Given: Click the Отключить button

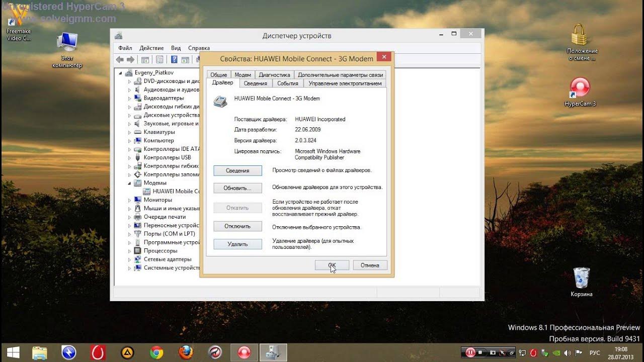Looking at the screenshot, I should pyautogui.click(x=238, y=226).
